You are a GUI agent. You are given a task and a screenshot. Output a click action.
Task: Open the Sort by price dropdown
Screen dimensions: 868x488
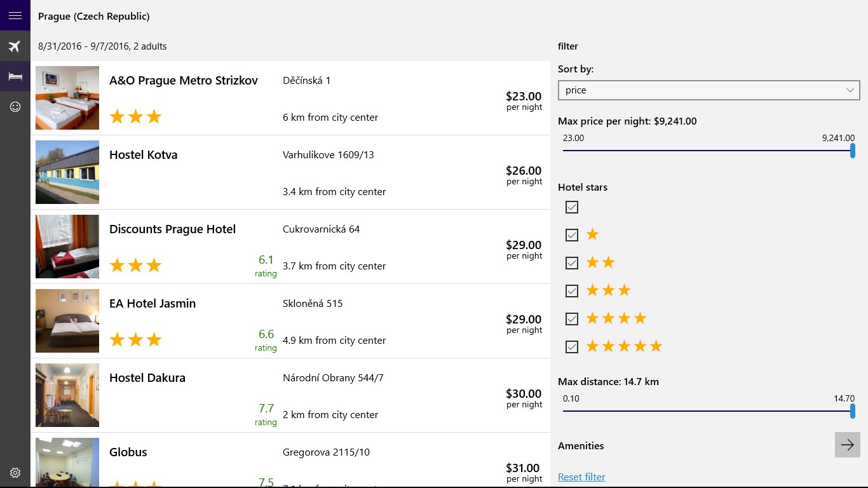709,90
